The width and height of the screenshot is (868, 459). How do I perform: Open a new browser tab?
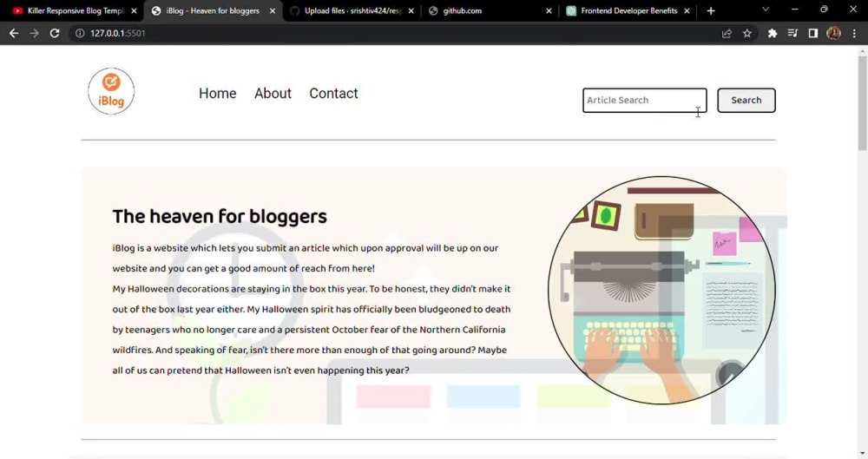[711, 10]
